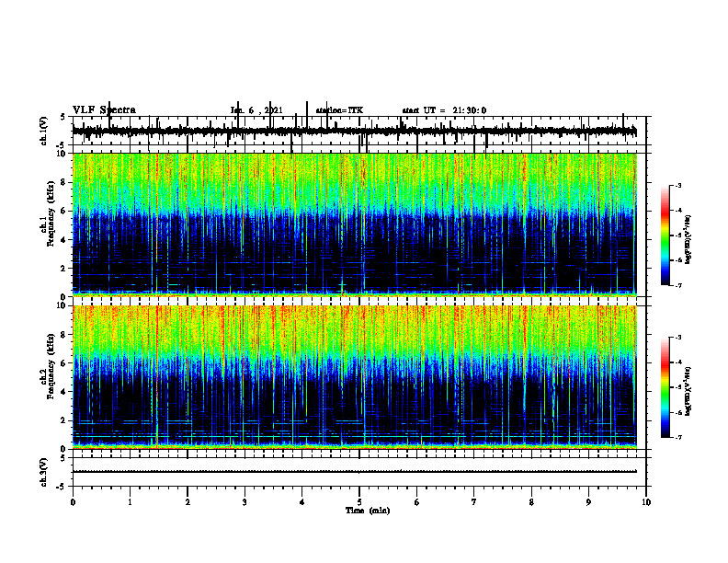Click the "4" frequency tick of ch.1 spectrogram

64,240
